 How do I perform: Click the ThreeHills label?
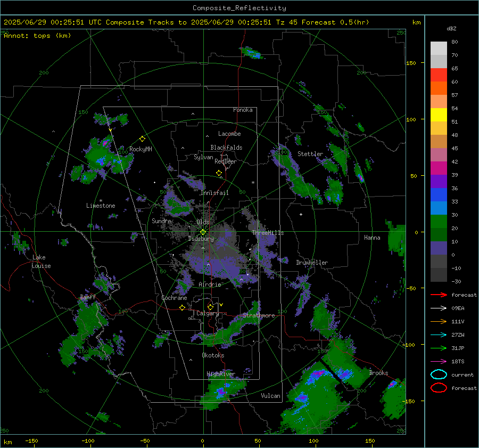pos(268,233)
